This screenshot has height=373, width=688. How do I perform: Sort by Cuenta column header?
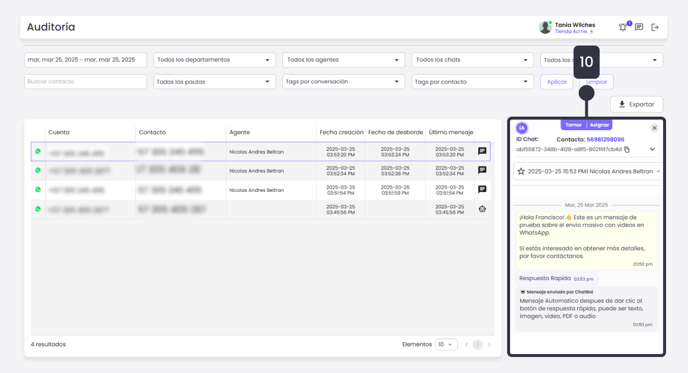pyautogui.click(x=59, y=132)
